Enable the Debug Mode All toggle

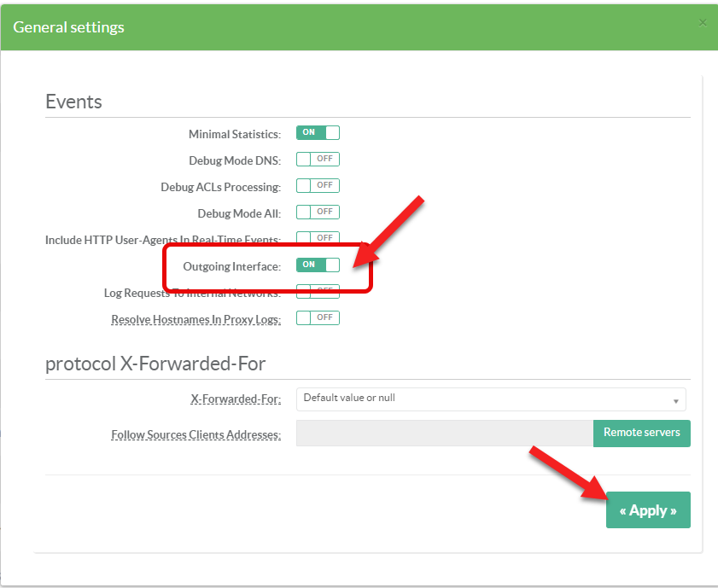pos(318,212)
